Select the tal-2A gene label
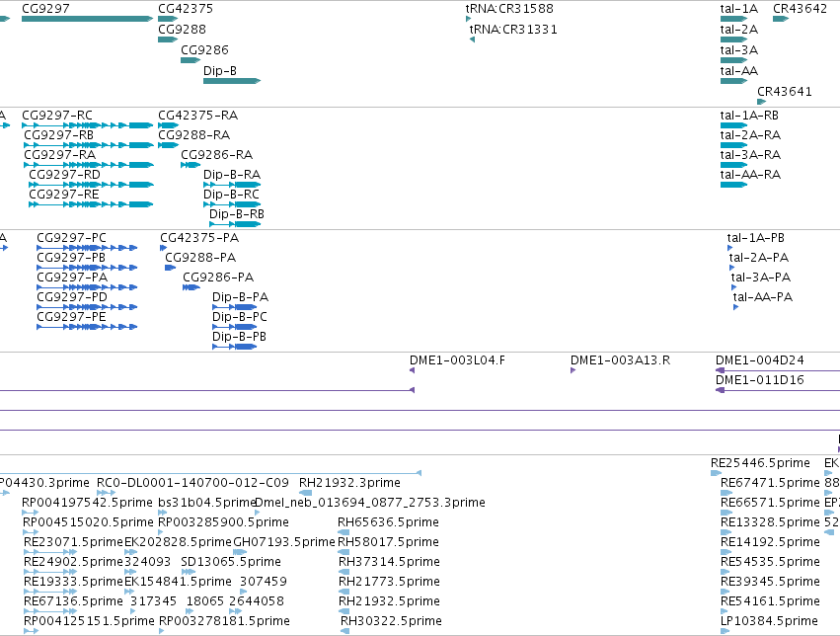The height and width of the screenshot is (636, 840). [739, 29]
